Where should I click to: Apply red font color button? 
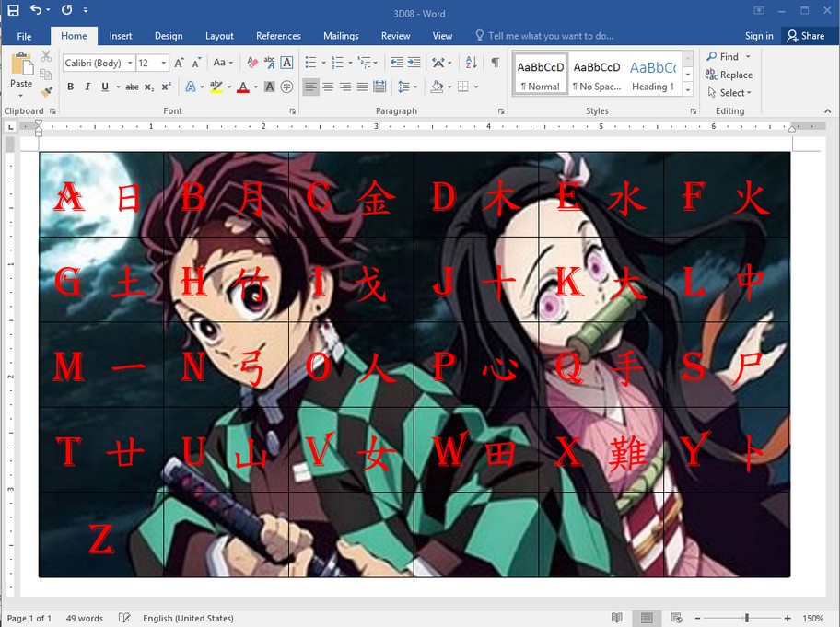click(x=243, y=87)
